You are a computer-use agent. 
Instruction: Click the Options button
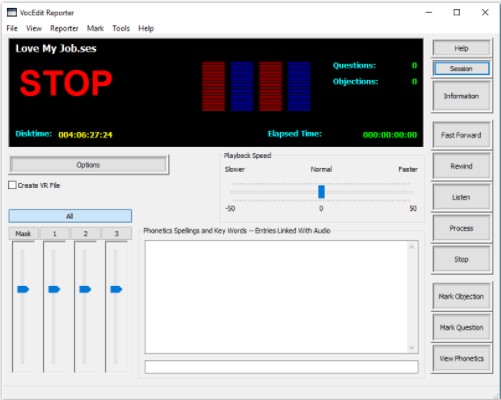pyautogui.click(x=88, y=165)
